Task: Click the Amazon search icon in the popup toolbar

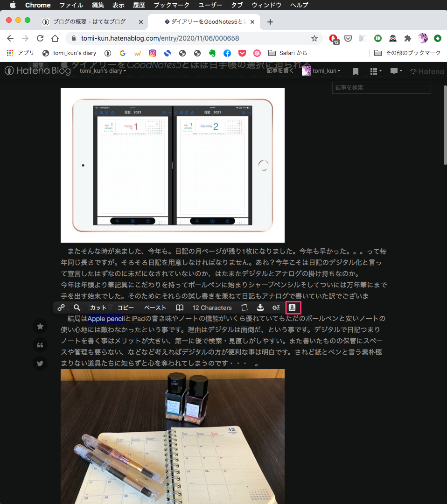Action: [293, 308]
